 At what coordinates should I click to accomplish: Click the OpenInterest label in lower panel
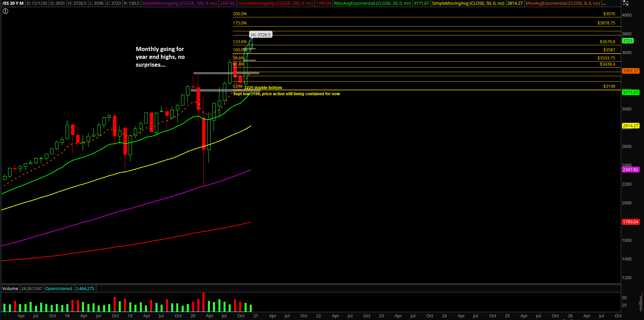[59, 289]
